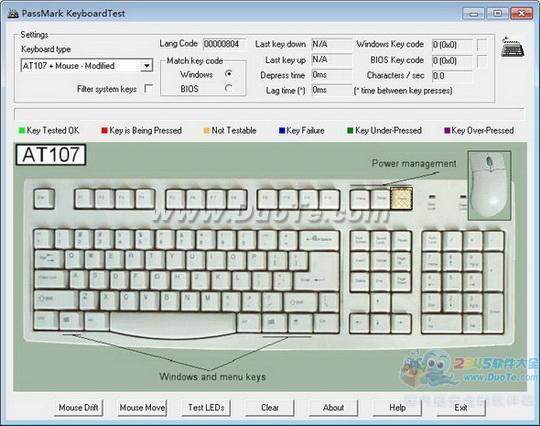The width and height of the screenshot is (540, 426).
Task: Click the AT107 label
Action: point(51,155)
